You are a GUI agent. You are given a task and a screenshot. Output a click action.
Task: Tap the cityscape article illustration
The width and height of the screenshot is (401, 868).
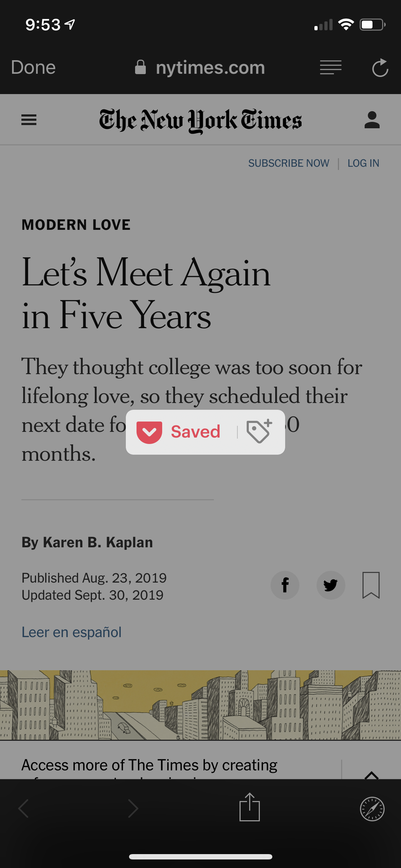pos(200,705)
